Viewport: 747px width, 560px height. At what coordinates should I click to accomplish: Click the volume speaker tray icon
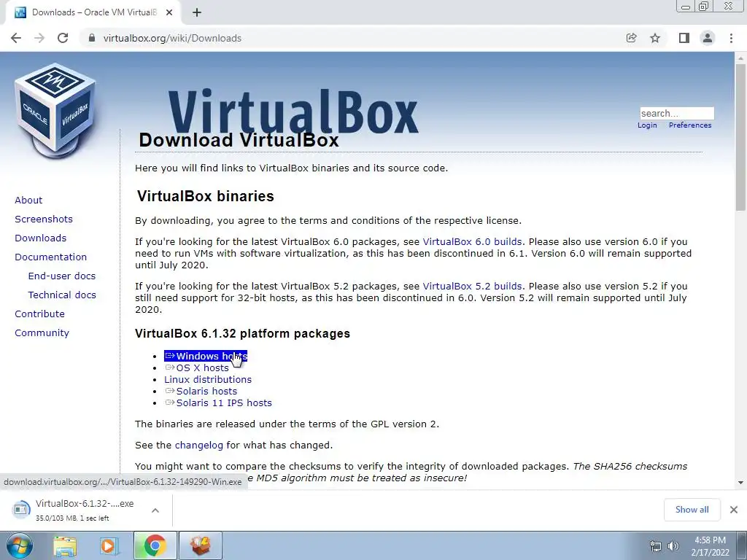click(x=673, y=546)
